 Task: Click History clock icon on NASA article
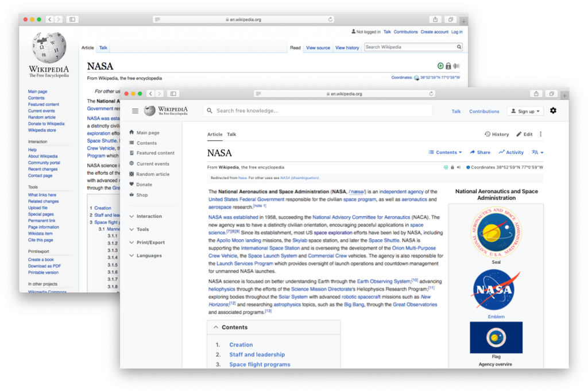point(488,134)
